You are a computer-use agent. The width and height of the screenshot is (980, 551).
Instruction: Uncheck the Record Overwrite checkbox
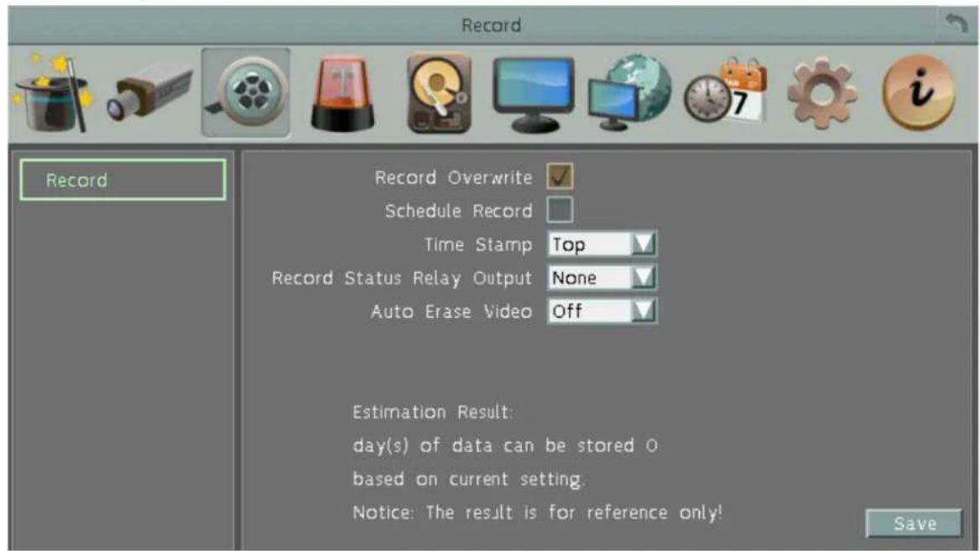(560, 176)
